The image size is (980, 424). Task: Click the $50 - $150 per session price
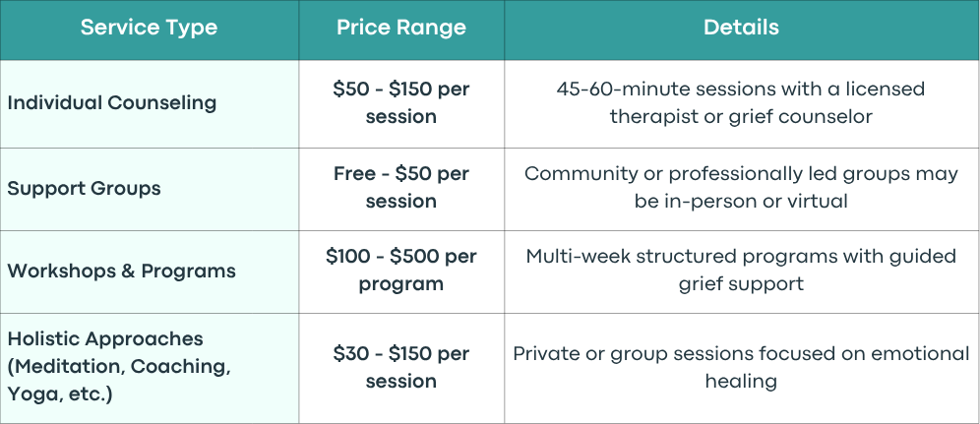[401, 103]
